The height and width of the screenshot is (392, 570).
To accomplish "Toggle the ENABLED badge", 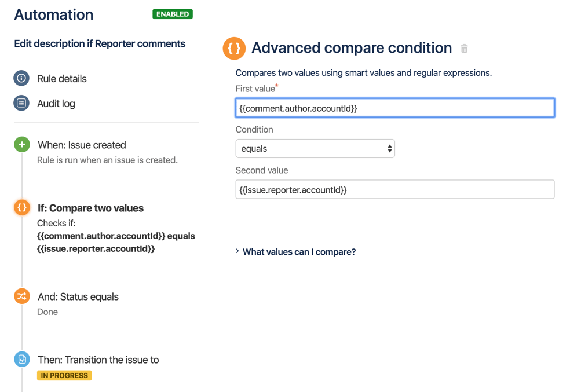I will point(172,14).
